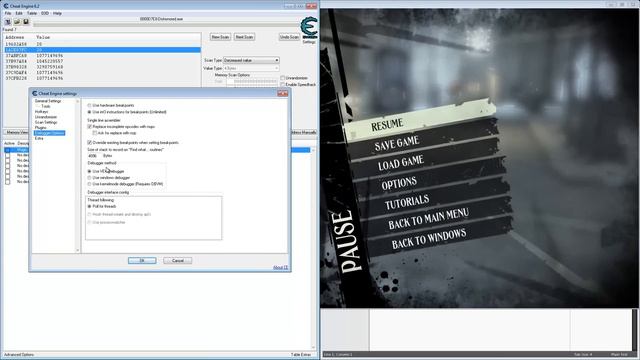Click the Add Address Manually button
This screenshot has width=640, height=360.
[304, 132]
